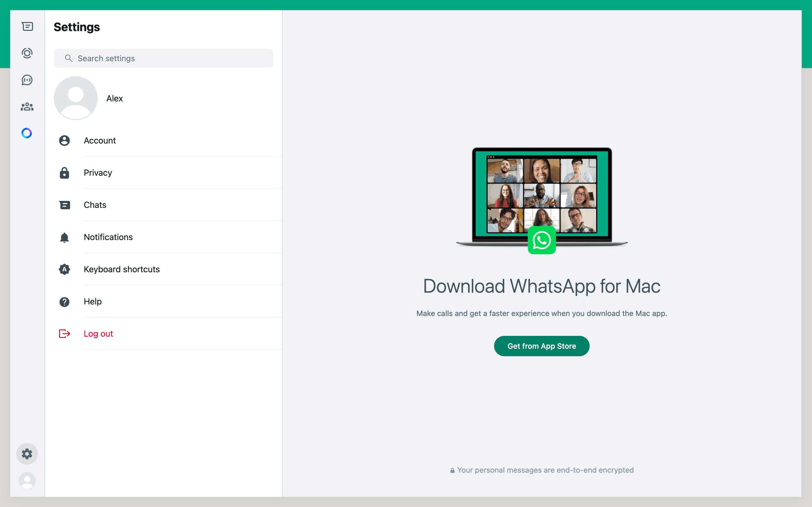Viewport: 812px width, 507px height.
Task: Click the Settings gear icon
Action: point(27,454)
